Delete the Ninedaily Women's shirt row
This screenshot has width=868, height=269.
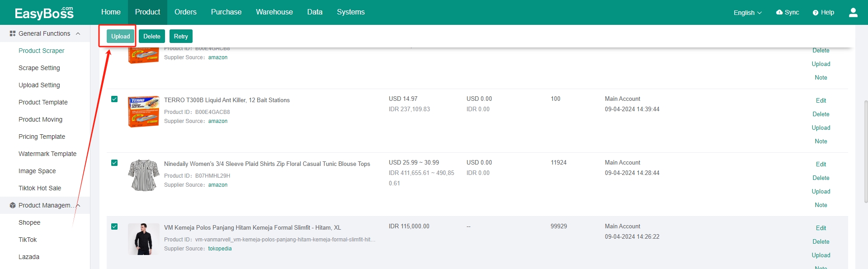tap(821, 178)
